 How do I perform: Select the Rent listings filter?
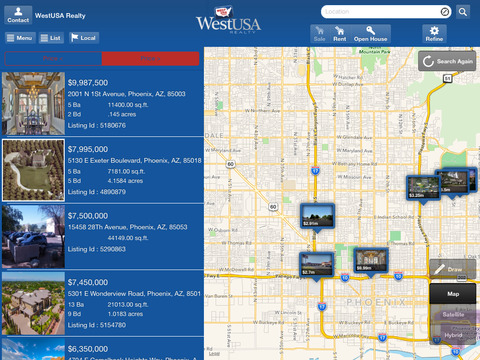pos(339,34)
